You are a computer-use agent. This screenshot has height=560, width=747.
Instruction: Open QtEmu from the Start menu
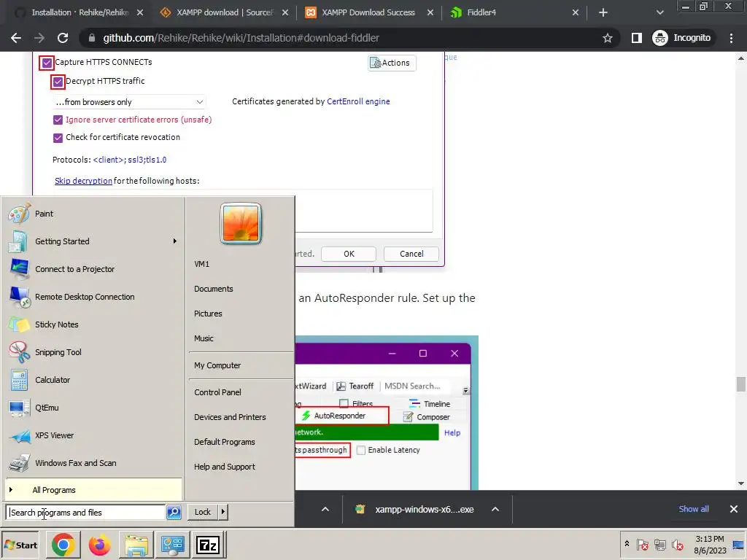coord(47,408)
